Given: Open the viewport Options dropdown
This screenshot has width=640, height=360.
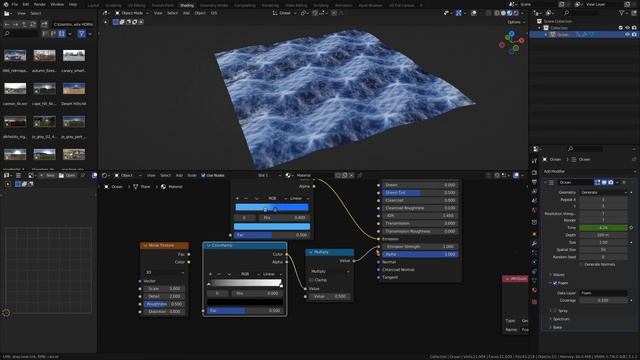Looking at the screenshot, I should coord(516,22).
